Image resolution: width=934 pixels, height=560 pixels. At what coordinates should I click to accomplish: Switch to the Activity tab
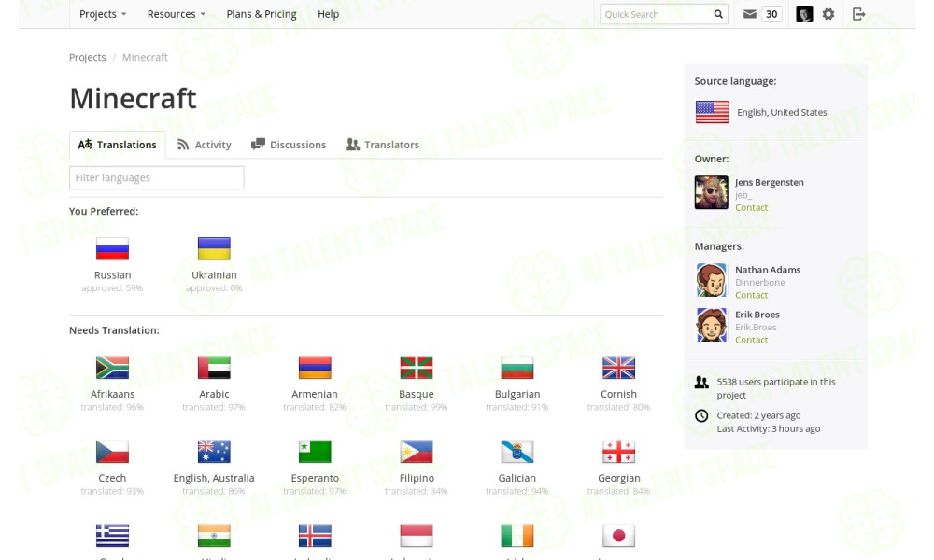tap(205, 145)
